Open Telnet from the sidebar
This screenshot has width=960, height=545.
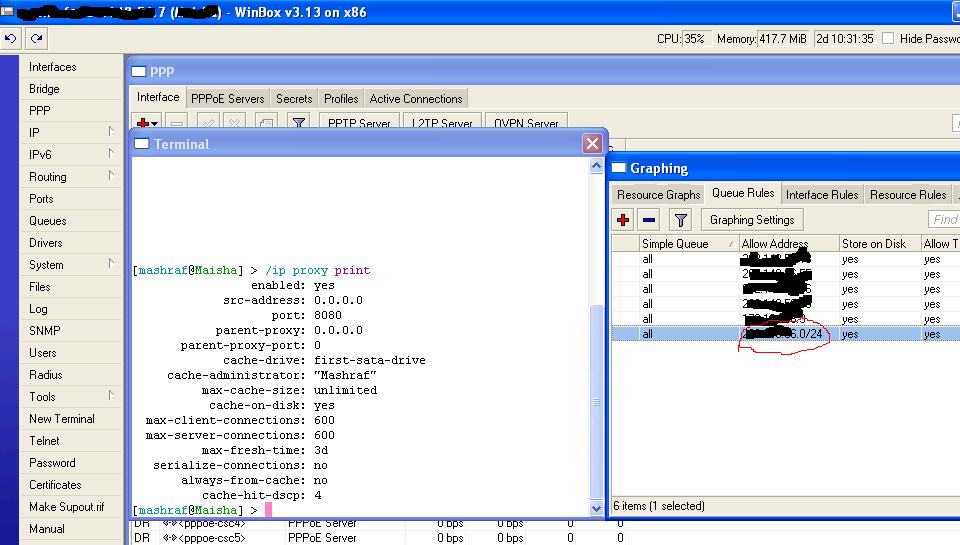[44, 442]
